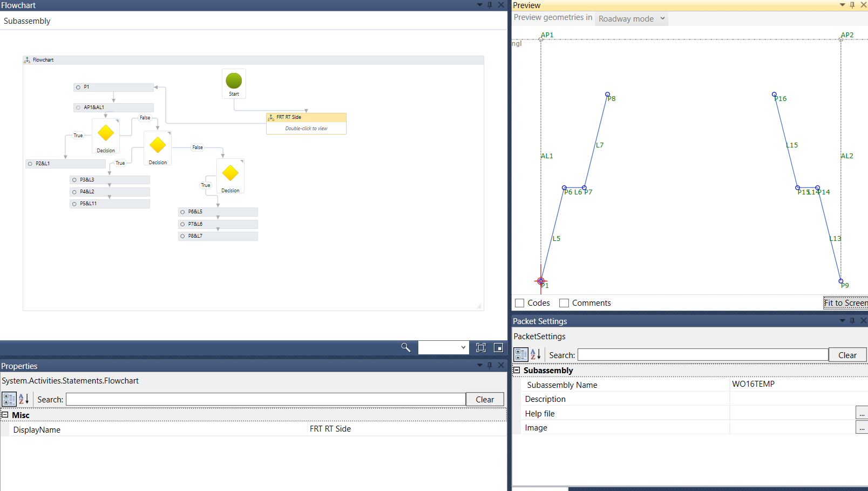Enable the Comments checkbox
The height and width of the screenshot is (491, 868).
coord(564,303)
